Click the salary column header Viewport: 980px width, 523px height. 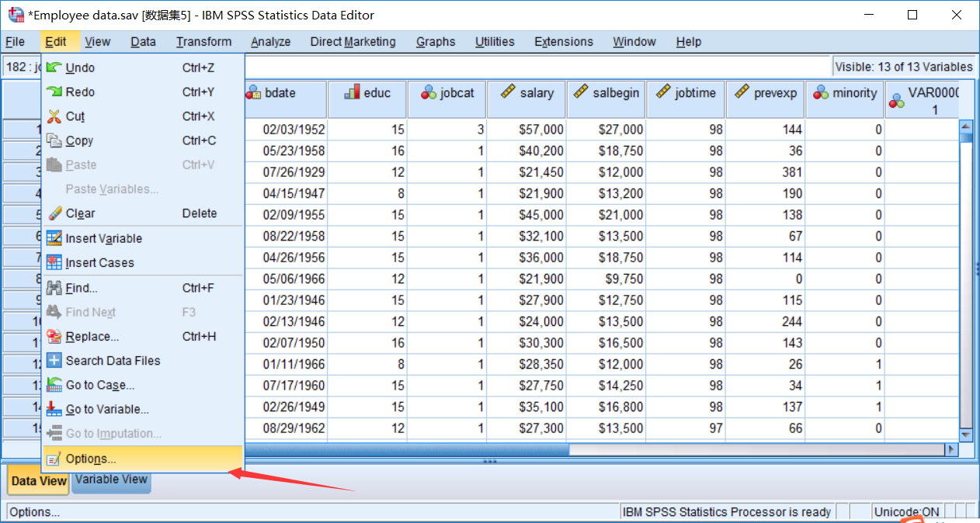526,99
